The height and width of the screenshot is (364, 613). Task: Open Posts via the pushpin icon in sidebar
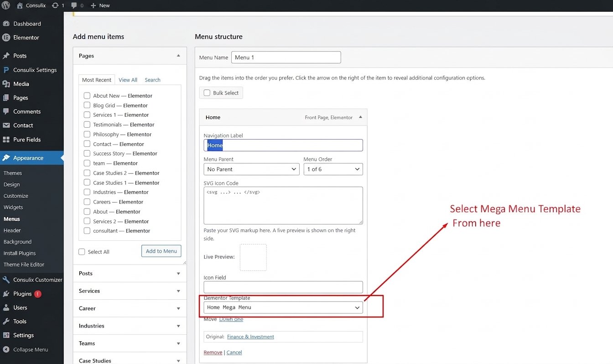pos(6,56)
